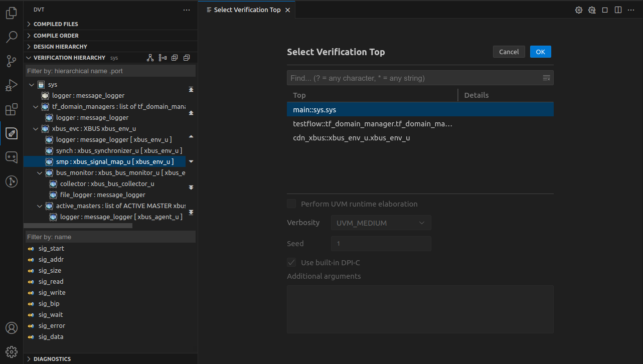Collapse the sys tree node chevron
Screen dimensions: 643x364
(x=32, y=85)
